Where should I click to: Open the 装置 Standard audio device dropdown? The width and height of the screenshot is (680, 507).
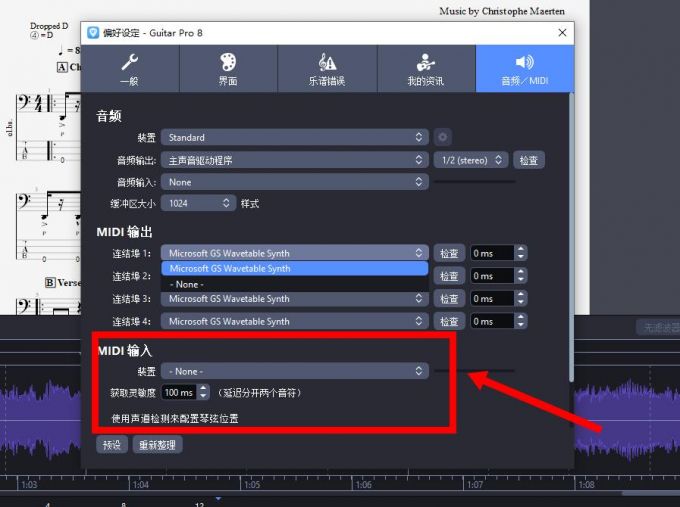(x=295, y=137)
